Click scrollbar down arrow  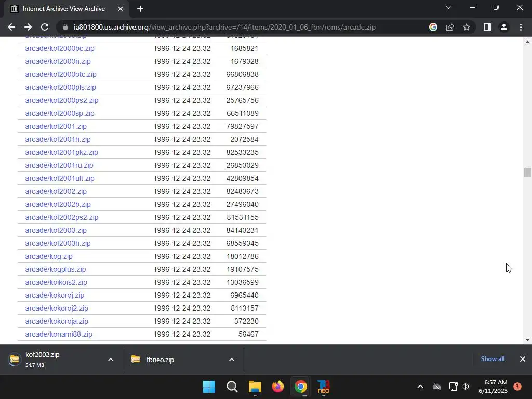click(x=527, y=340)
